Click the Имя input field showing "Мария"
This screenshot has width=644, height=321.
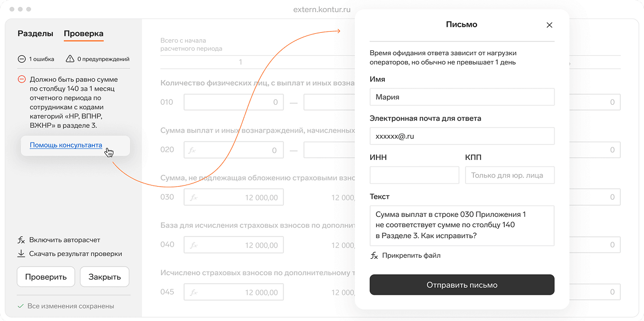462,97
